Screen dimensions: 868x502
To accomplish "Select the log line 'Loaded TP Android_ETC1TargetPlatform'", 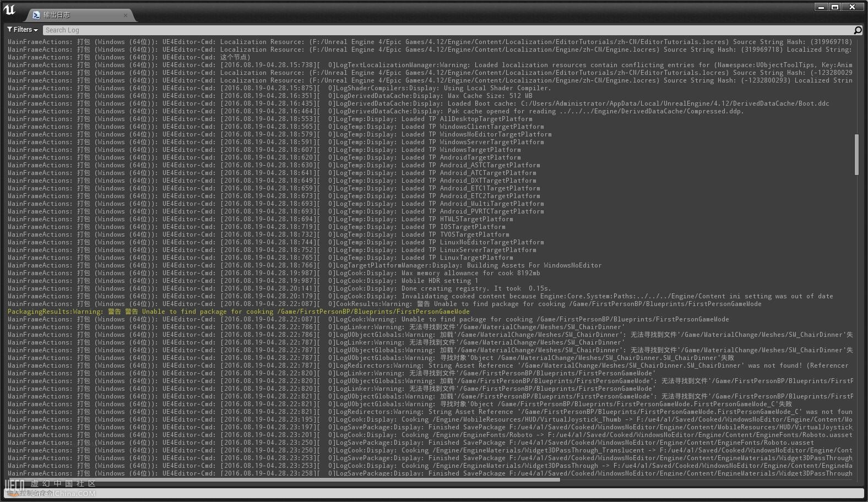I will pyautogui.click(x=274, y=188).
